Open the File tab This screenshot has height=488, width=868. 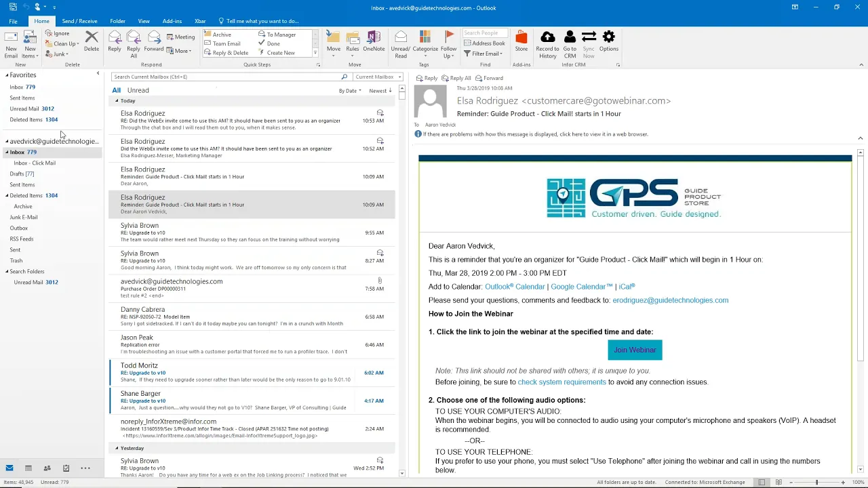coord(13,21)
